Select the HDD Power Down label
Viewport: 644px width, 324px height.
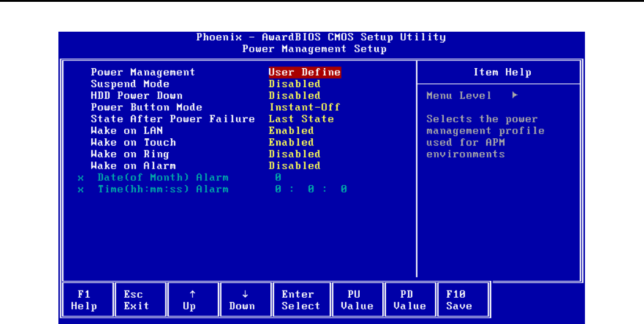point(136,96)
